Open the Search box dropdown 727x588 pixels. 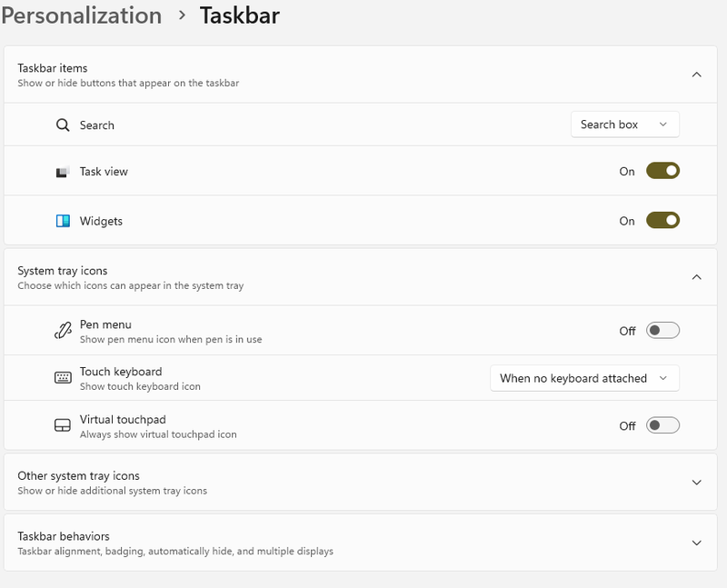click(624, 125)
